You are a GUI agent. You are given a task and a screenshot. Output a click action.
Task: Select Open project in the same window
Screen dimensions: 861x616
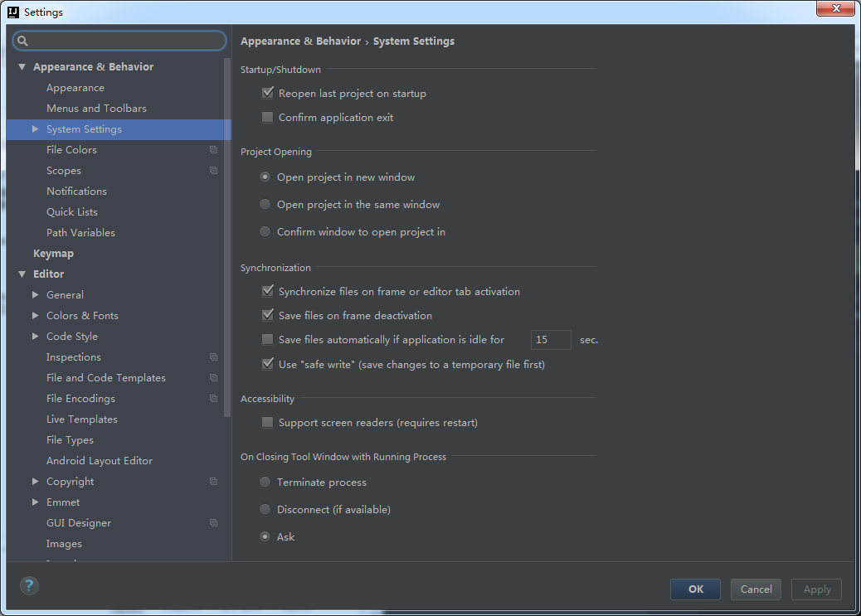coord(265,204)
